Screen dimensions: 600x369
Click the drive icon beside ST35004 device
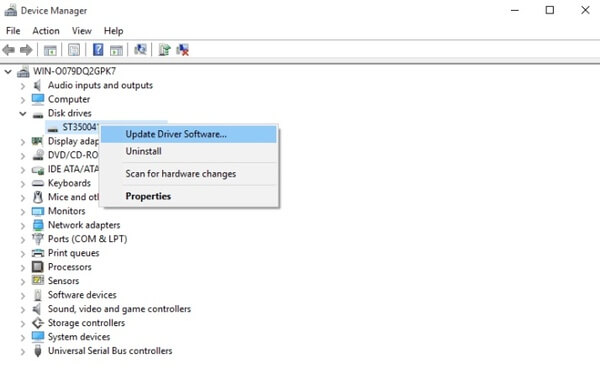tap(53, 129)
